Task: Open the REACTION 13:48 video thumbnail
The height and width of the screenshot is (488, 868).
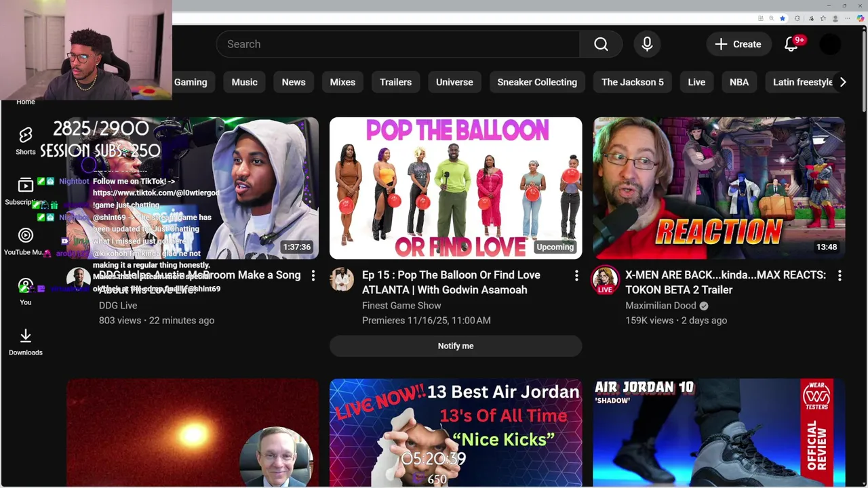Action: click(719, 188)
